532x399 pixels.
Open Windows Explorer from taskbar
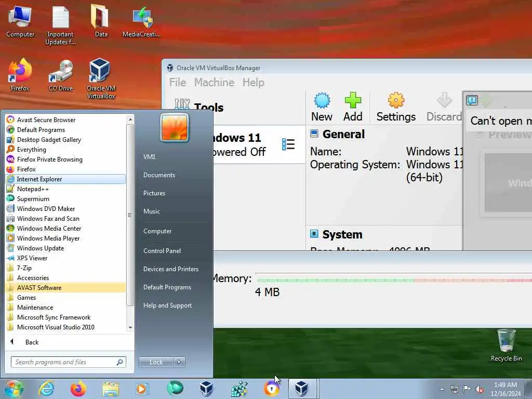coord(111,390)
